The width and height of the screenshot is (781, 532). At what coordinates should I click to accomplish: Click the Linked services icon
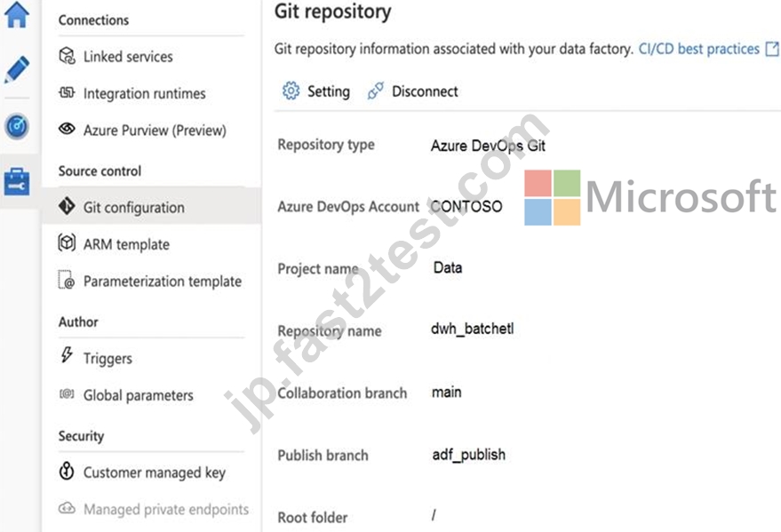click(67, 56)
